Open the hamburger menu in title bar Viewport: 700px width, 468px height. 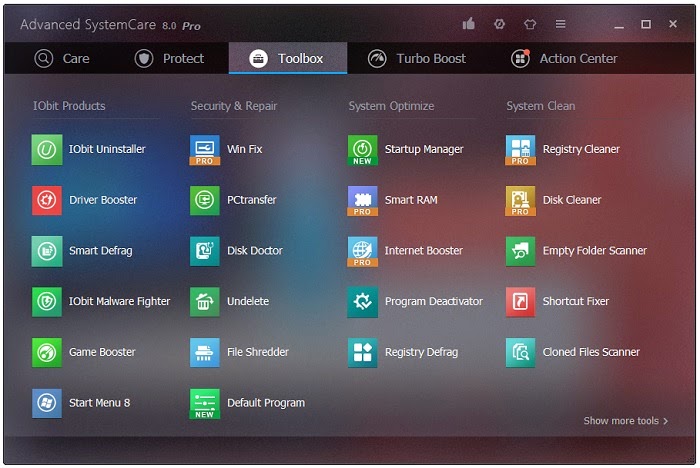(561, 24)
